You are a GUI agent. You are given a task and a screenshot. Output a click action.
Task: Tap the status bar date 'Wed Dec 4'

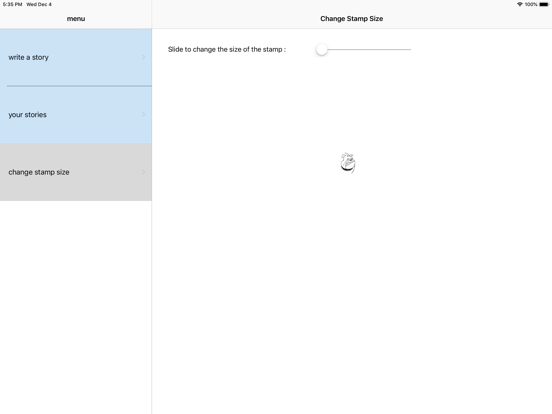(x=39, y=4)
